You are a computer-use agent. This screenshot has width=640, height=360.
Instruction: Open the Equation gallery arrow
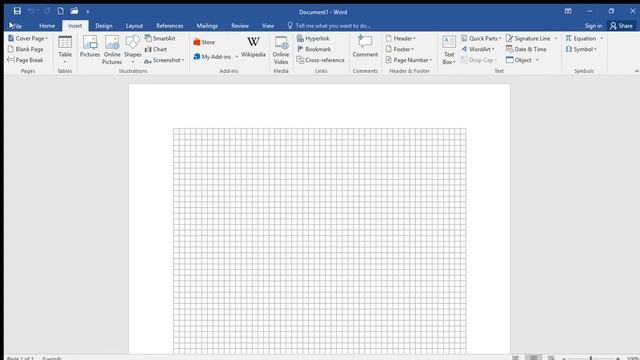[x=602, y=38]
